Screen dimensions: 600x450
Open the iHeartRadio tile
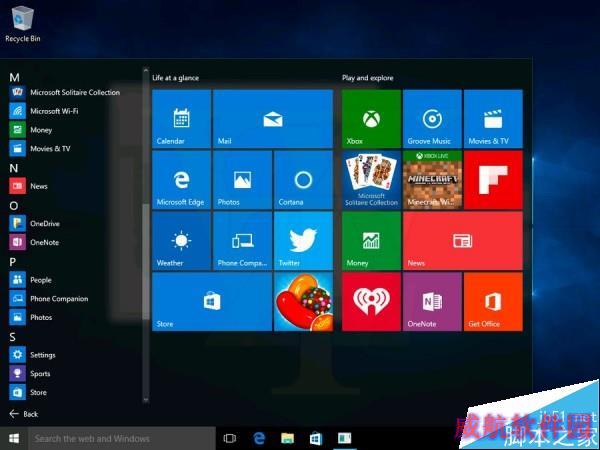click(x=371, y=302)
